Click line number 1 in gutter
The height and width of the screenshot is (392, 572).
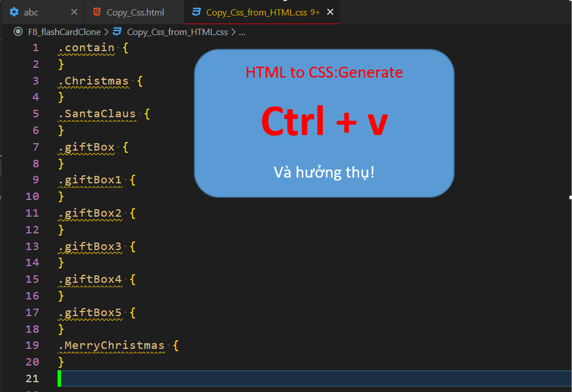[36, 48]
